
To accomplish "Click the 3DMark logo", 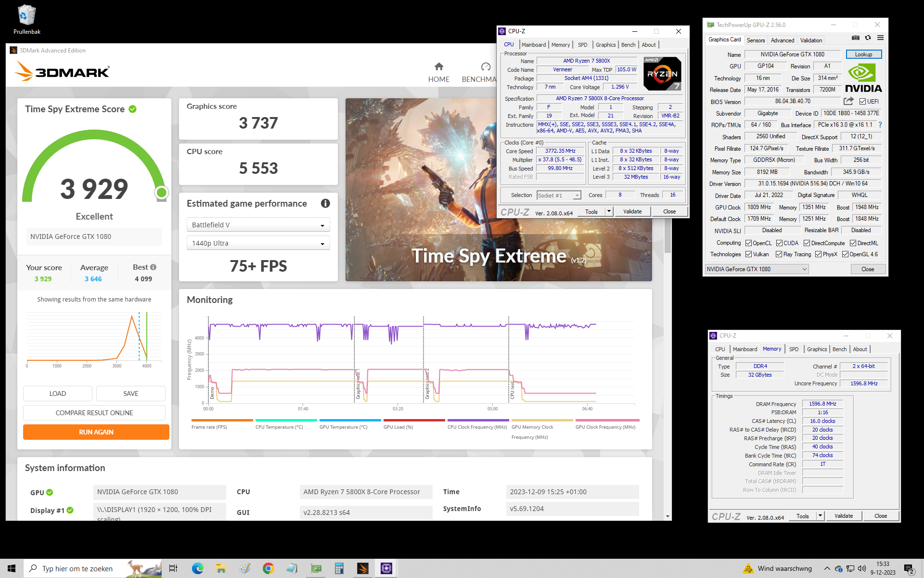I will pyautogui.click(x=62, y=71).
